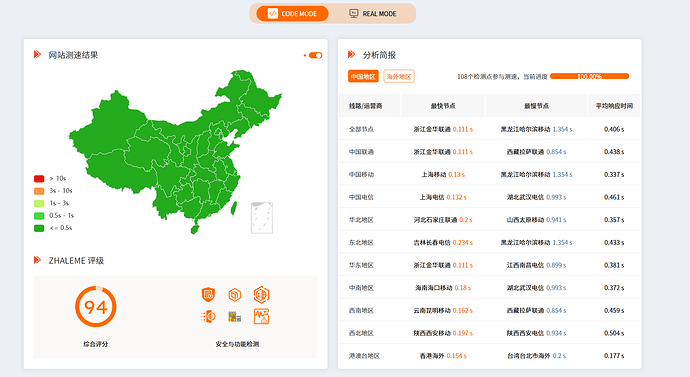
Task: Select the 中国地区 tab
Action: tap(363, 77)
